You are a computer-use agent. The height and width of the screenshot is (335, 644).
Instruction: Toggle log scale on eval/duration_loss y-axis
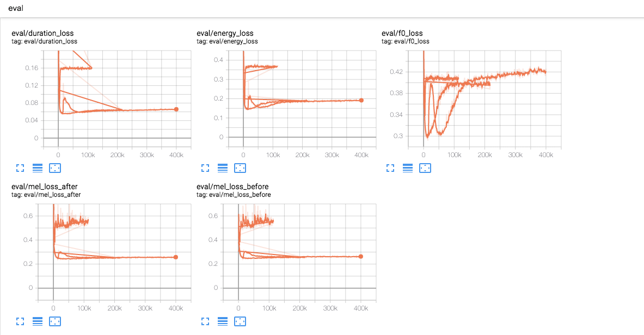pos(38,168)
